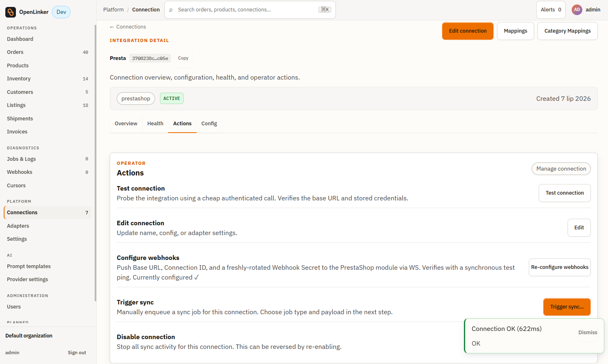Click the Dev environment badge
Screen dimensions: 608x364
(61, 12)
